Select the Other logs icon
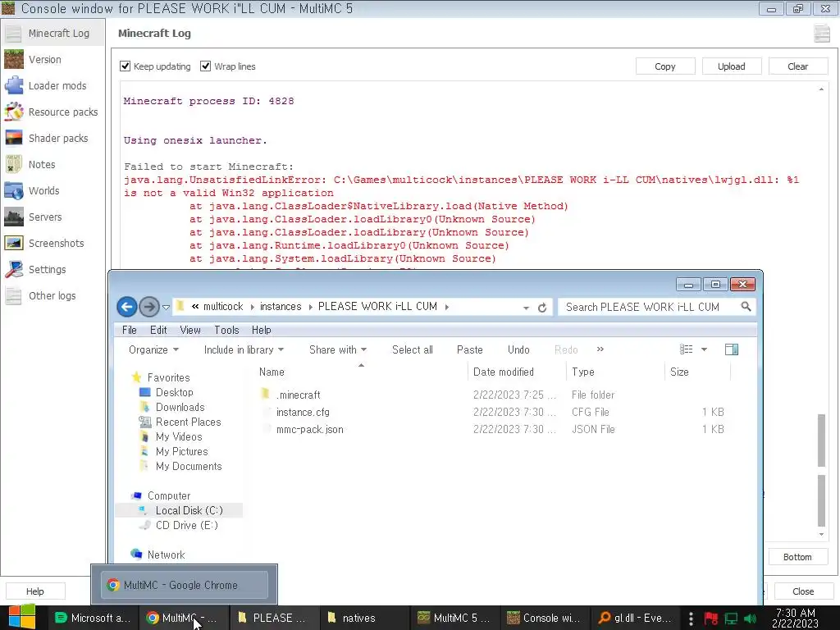Screen dimensions: 840x630 click(14, 295)
